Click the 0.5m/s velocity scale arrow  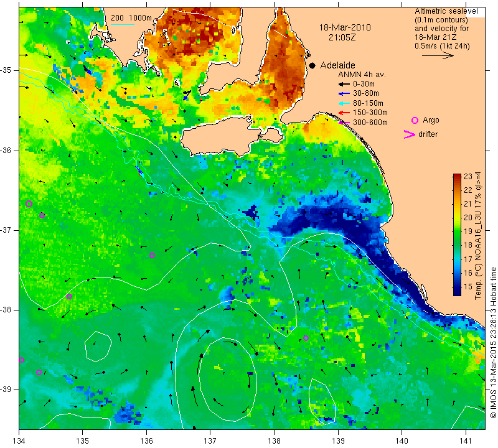point(438,55)
